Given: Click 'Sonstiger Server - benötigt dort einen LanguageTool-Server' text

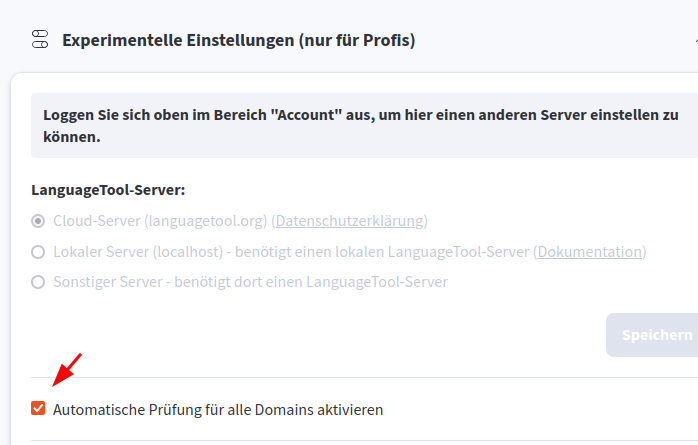Looking at the screenshot, I should (x=251, y=282).
